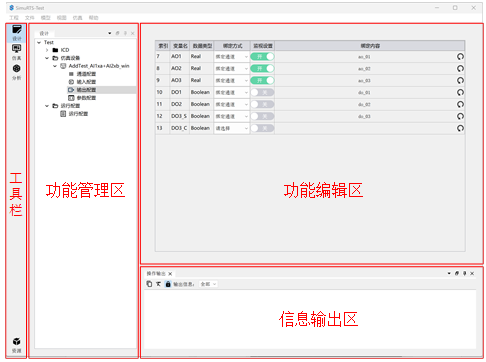
Task: Click the folder icon of the 运行配置 group
Action: coord(55,106)
